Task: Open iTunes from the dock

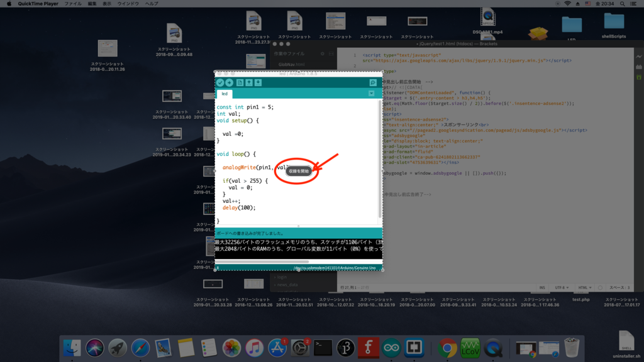Action: coord(255,348)
